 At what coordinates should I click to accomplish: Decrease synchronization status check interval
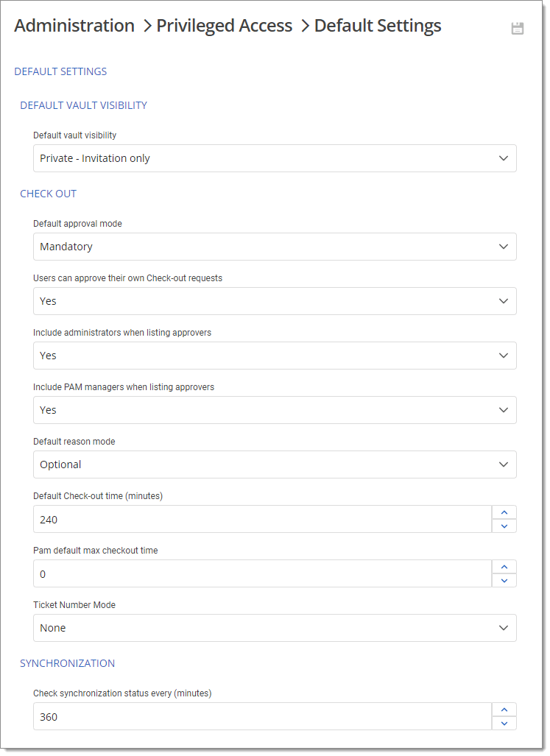coord(504,723)
